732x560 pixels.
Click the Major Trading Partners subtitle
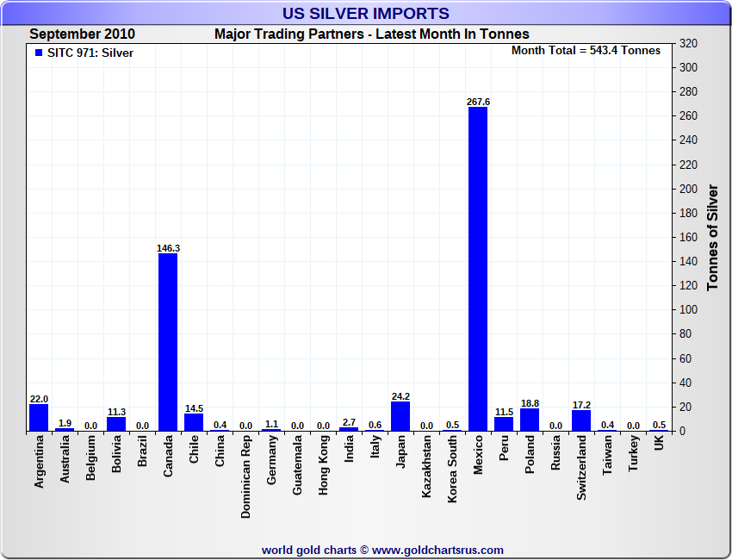click(371, 34)
